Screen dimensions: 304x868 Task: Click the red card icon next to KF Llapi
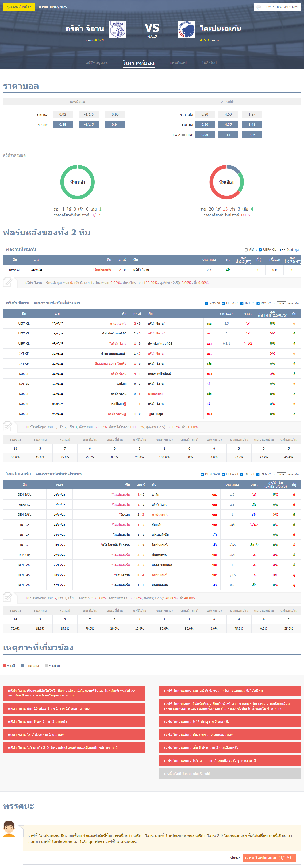coord(149,414)
